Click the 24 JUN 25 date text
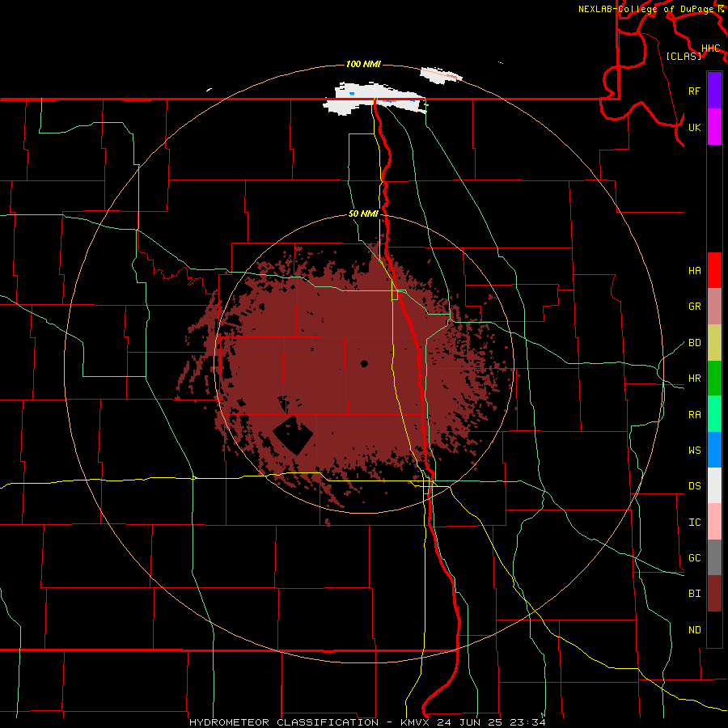 [471, 722]
